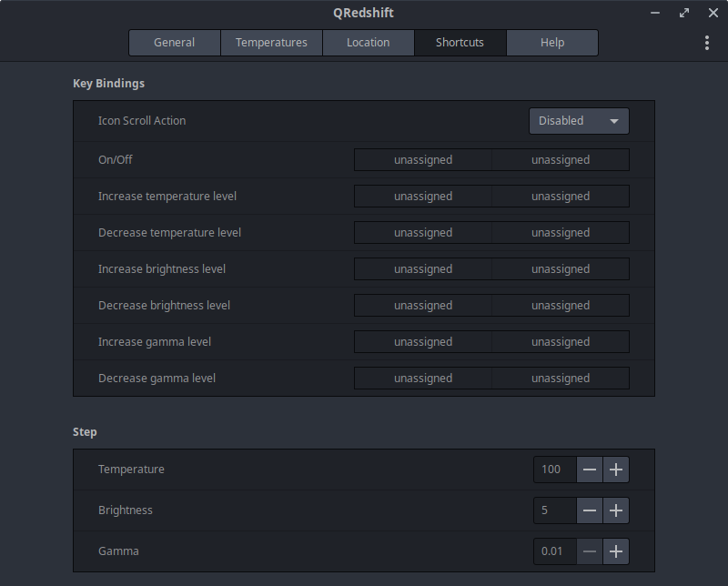This screenshot has height=586, width=728.
Task: Assign second Increase temperature level shortcut
Action: coord(561,196)
